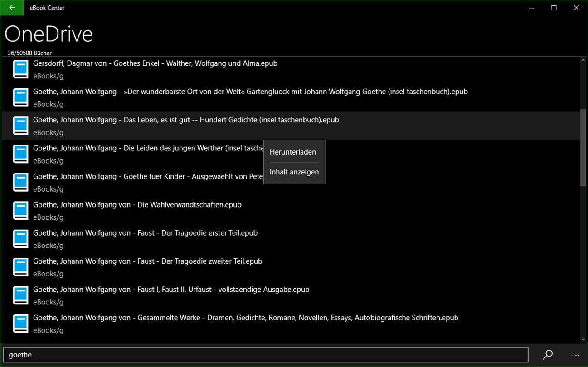588x367 pixels.
Task: Click eBooks/g path under Goethes Enkel
Action: click(48, 76)
